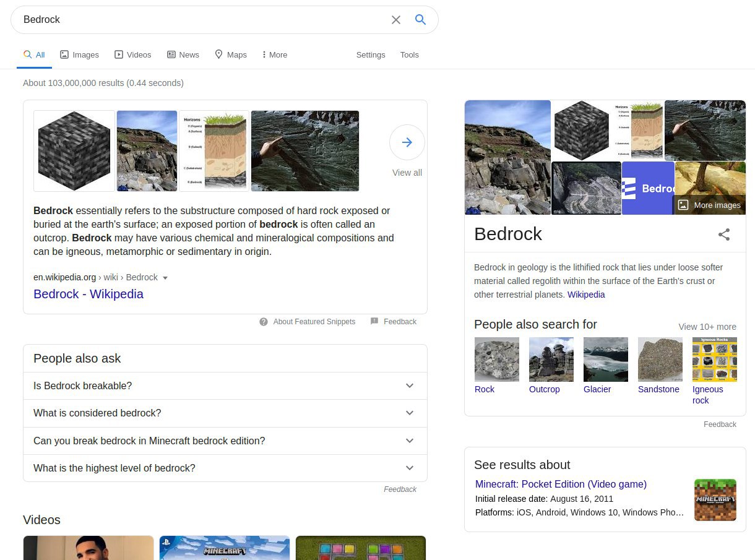Clear the search box with X icon
Viewport: 755px width, 560px height.
pyautogui.click(x=396, y=20)
